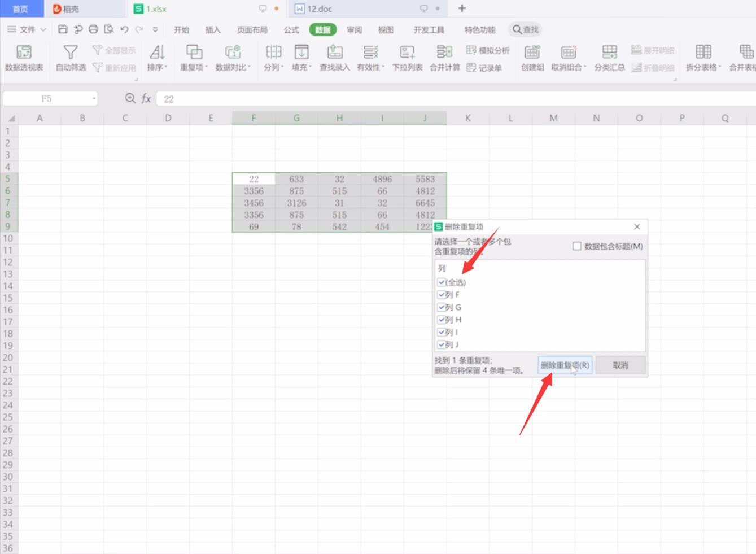Click the 拆分表格 split table icon
Image resolution: width=756 pixels, height=554 pixels.
pos(703,52)
